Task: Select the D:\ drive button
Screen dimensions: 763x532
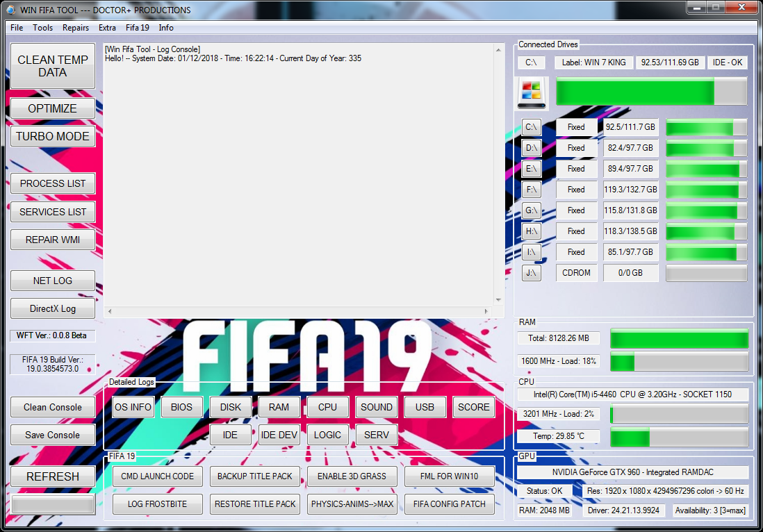Action: [531, 148]
